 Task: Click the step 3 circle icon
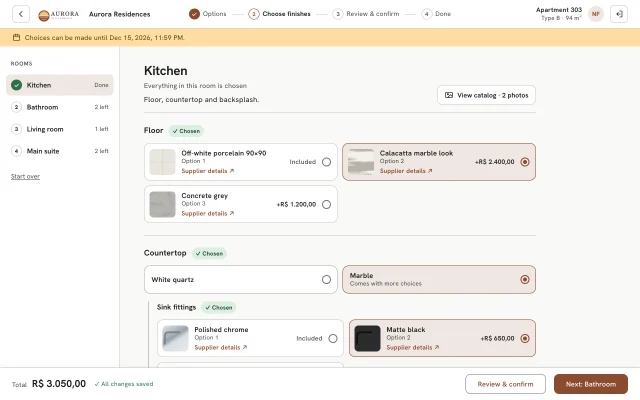tap(338, 14)
